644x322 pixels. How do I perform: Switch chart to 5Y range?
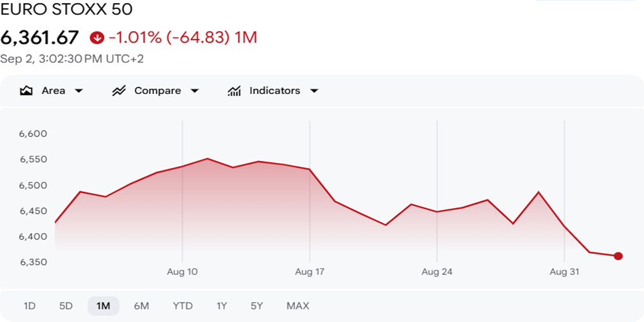[257, 306]
